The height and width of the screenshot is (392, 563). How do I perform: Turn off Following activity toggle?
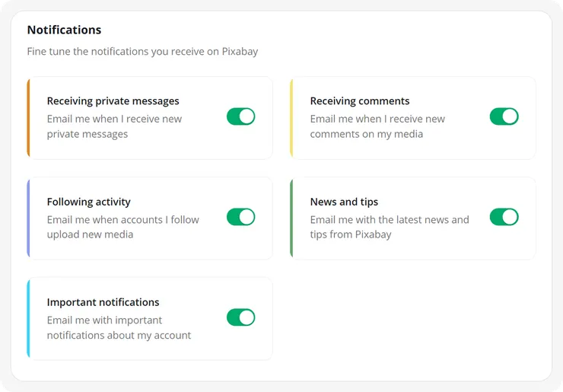[240, 217]
